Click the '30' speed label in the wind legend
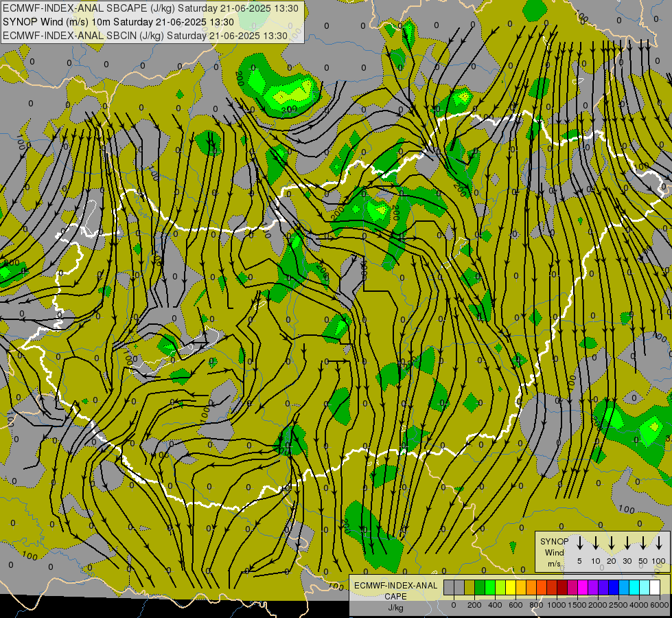Image resolution: width=672 pixels, height=618 pixels. pos(627,561)
